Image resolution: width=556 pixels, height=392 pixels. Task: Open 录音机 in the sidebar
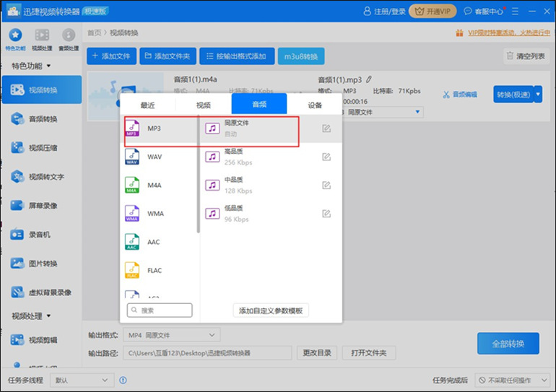[x=42, y=235]
